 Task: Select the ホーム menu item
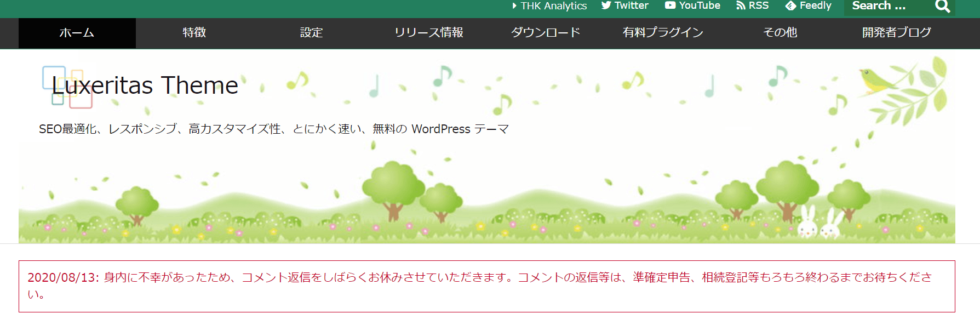pos(77,33)
